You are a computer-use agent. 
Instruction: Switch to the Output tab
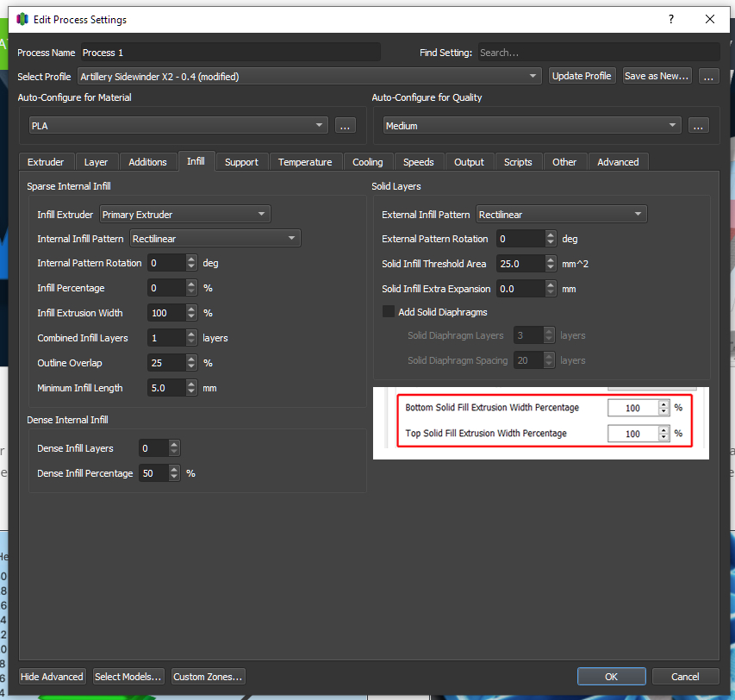tap(470, 162)
